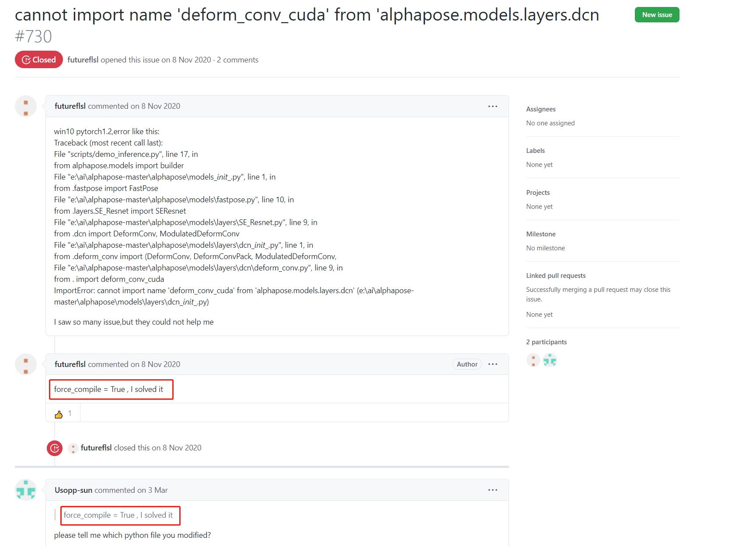Click the Labels sidebar heading
Image resolution: width=756 pixels, height=547 pixels.
535,151
